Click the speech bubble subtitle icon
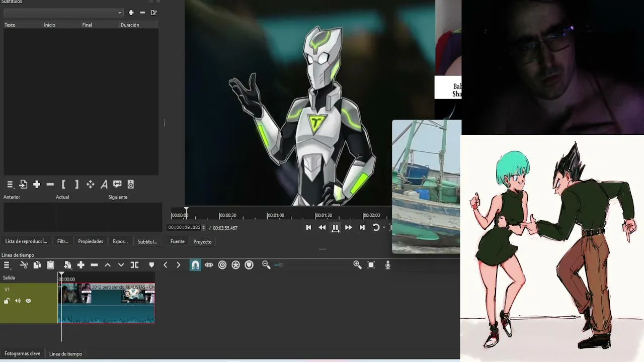Viewport: 644px width, 362px height. pyautogui.click(x=117, y=185)
